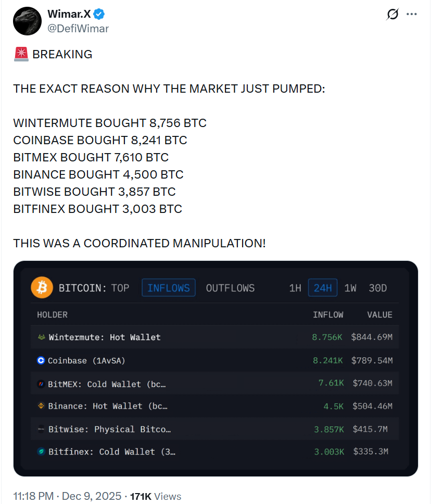
Task: Switch to the OUTFLOWS view
Action: [x=230, y=287]
